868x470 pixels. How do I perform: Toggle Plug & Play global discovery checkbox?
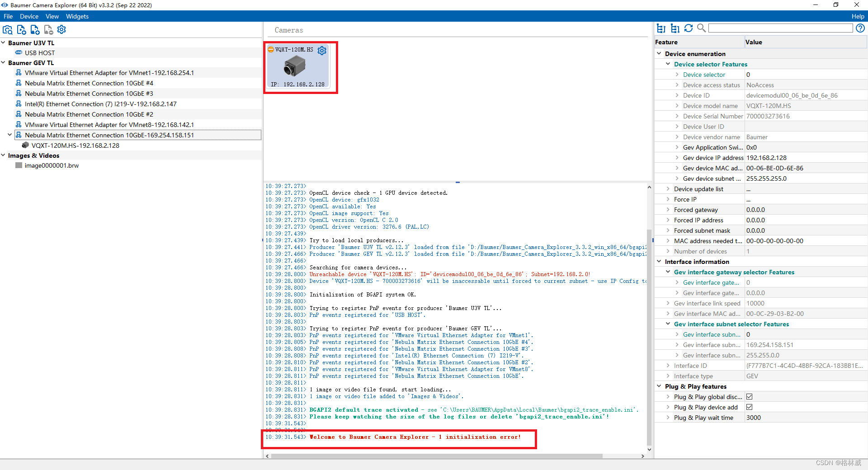750,397
